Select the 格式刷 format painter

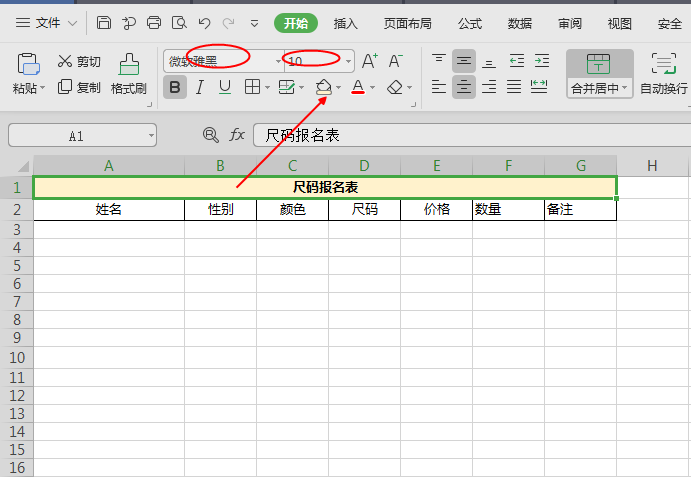coord(129,74)
